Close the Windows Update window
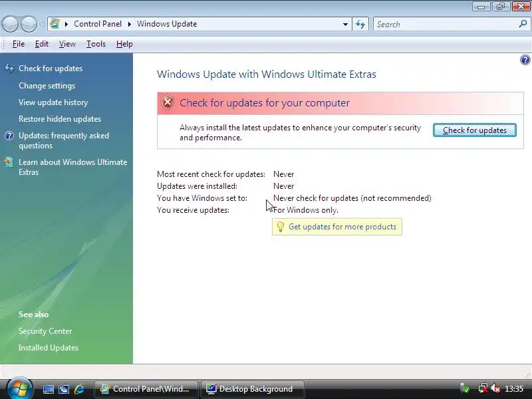The width and height of the screenshot is (532, 399). click(521, 7)
